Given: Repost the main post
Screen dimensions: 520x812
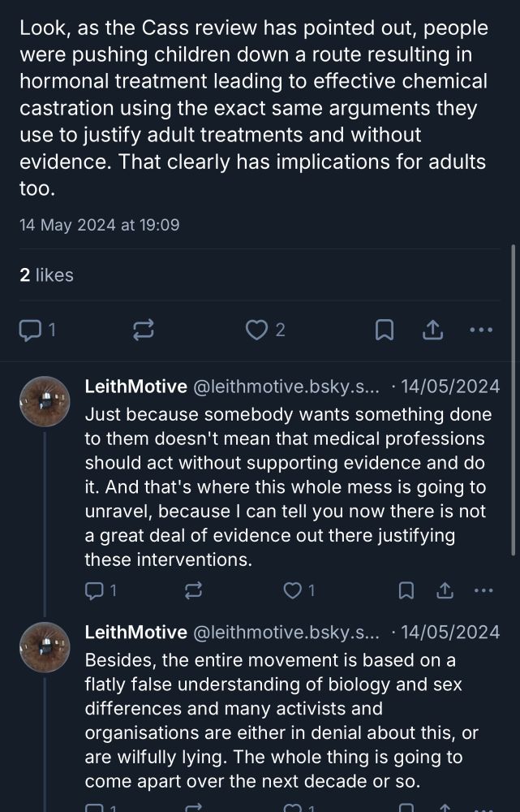Looking at the screenshot, I should tap(144, 329).
